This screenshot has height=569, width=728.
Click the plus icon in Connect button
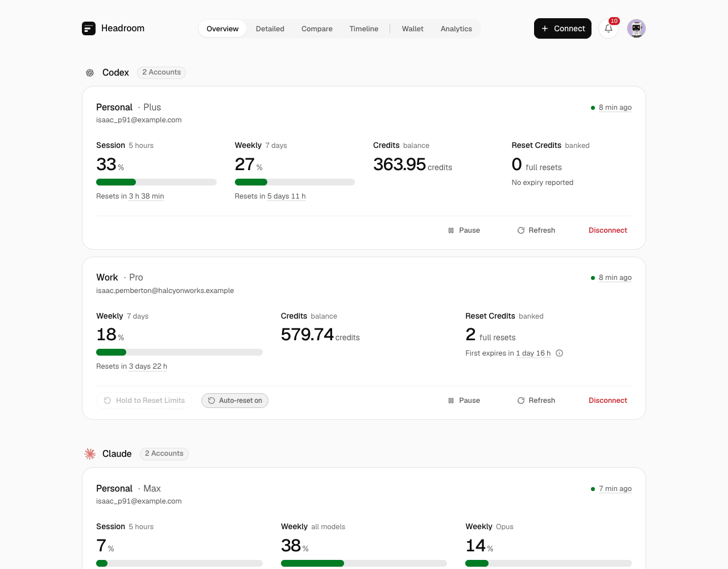[x=545, y=28]
